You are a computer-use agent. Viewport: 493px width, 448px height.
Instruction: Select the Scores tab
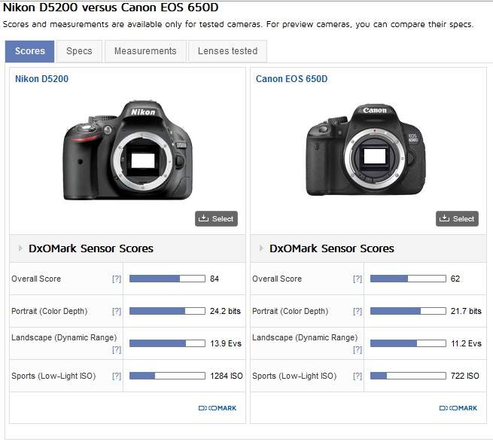pyautogui.click(x=30, y=51)
